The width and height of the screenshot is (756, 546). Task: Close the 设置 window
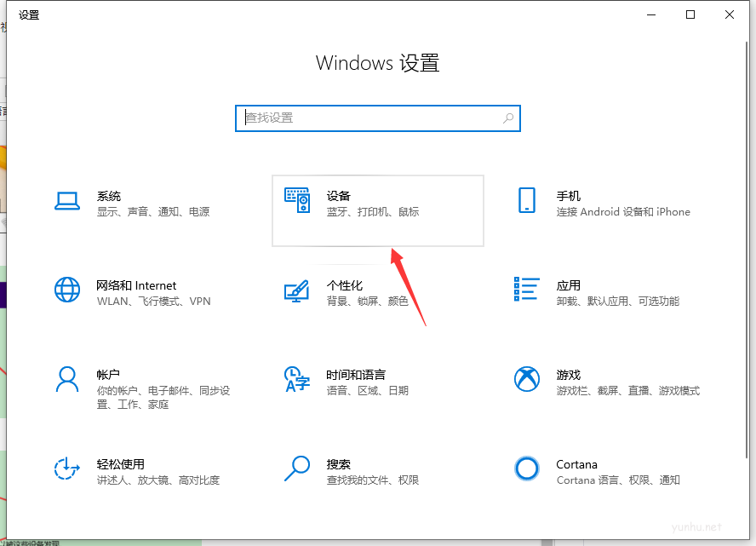(x=730, y=15)
